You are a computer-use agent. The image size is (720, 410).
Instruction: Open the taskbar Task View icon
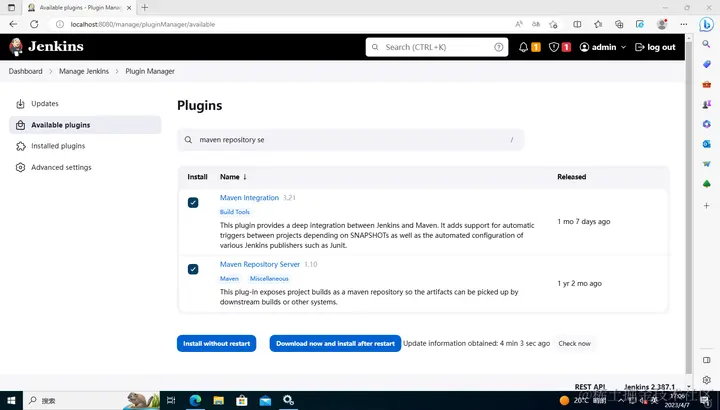click(171, 401)
